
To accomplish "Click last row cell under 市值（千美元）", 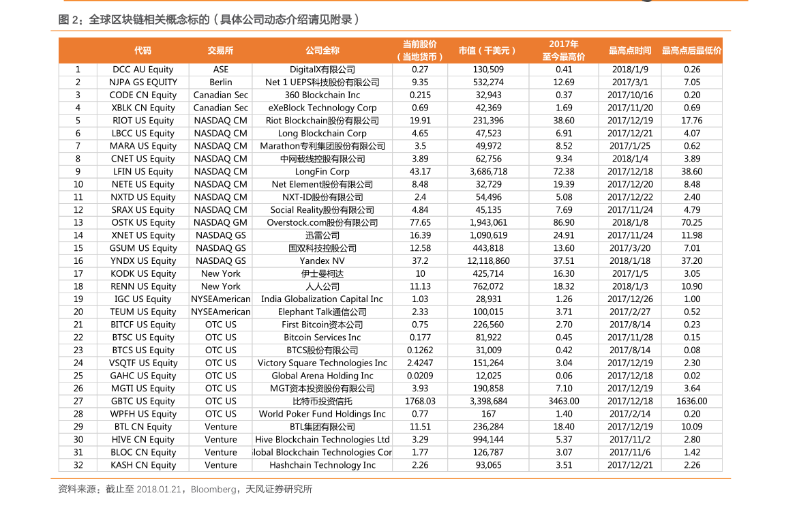I will tap(488, 465).
